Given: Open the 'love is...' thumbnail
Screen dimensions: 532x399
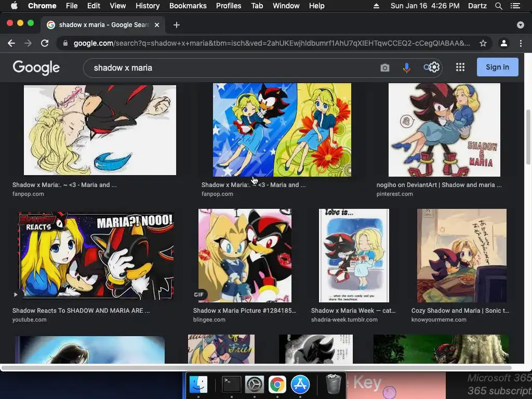Looking at the screenshot, I should pyautogui.click(x=354, y=256).
